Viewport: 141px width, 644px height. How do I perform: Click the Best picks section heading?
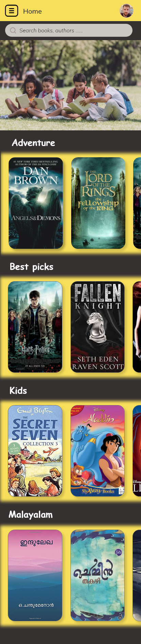pos(31,267)
